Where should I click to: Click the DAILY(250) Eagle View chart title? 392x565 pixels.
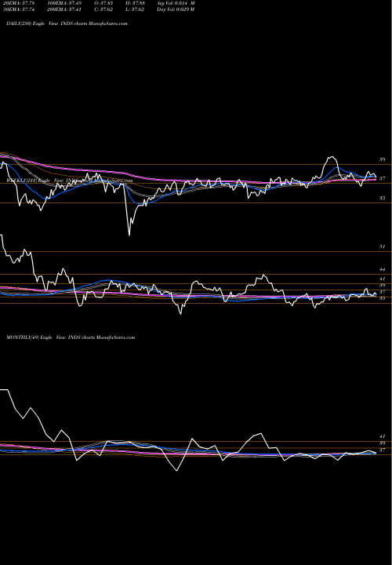[x=67, y=24]
